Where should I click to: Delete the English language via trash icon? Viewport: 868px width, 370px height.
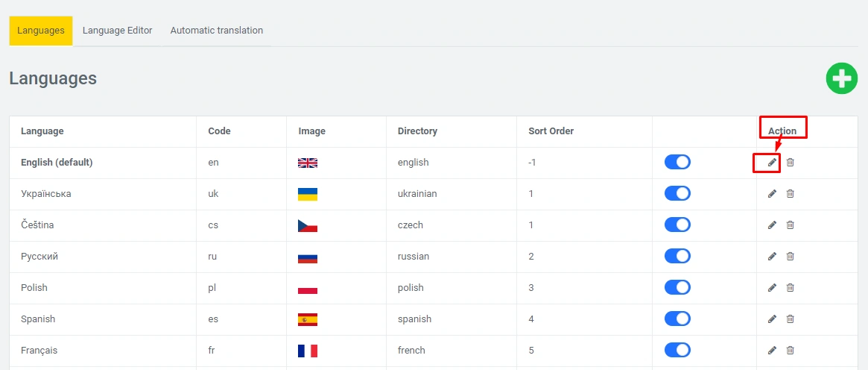click(791, 163)
